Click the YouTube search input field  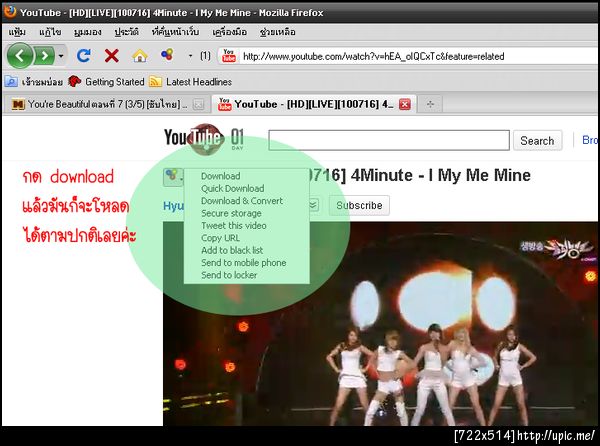[x=389, y=140]
